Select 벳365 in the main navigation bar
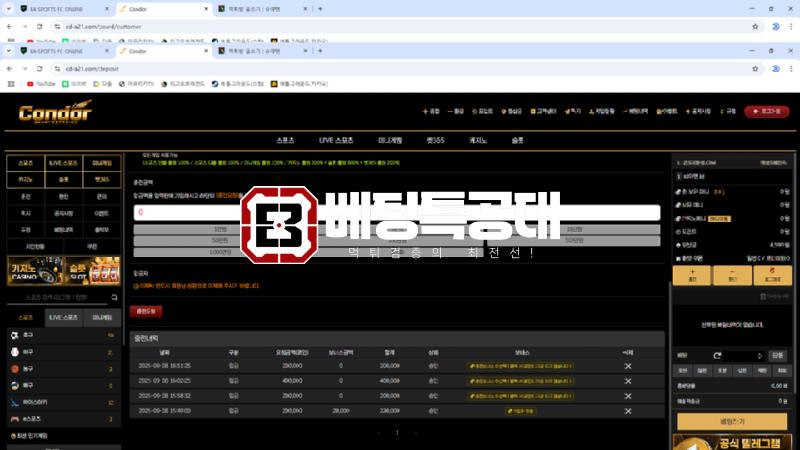 (x=435, y=140)
